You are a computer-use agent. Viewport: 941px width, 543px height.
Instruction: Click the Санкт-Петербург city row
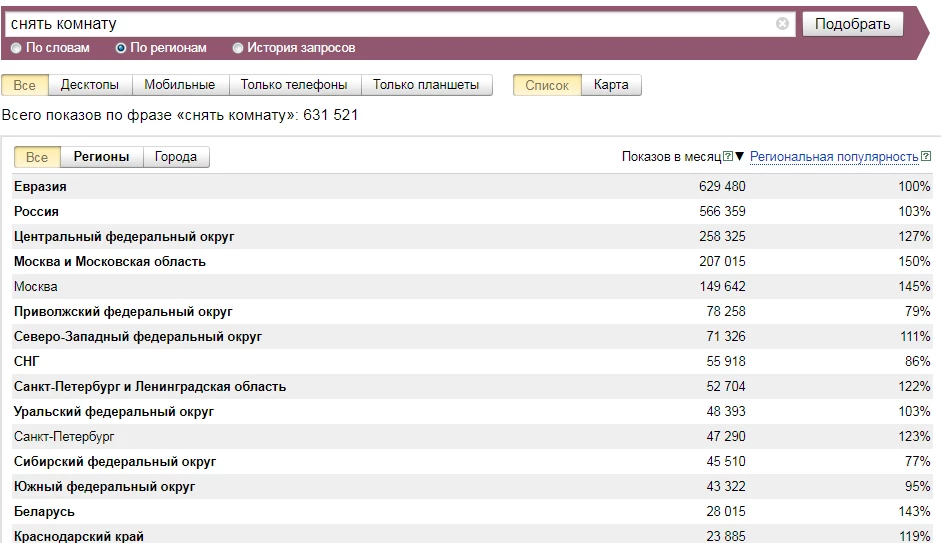tap(472, 436)
